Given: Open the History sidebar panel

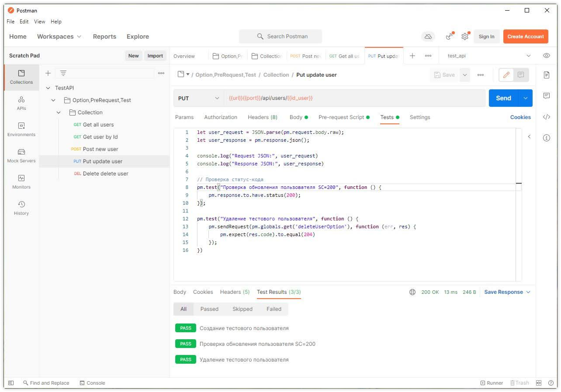Looking at the screenshot, I should pyautogui.click(x=21, y=208).
